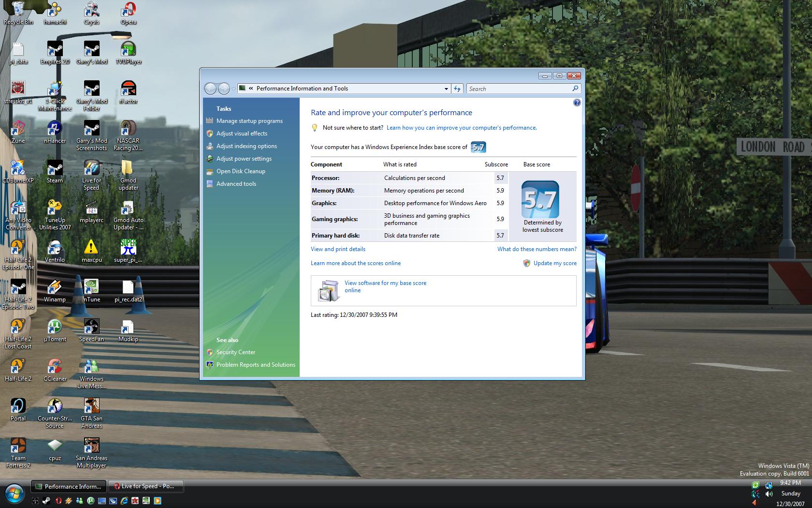This screenshot has height=508, width=812.
Task: Select the Windows Live Messenger desktop shortcut
Action: [x=91, y=374]
